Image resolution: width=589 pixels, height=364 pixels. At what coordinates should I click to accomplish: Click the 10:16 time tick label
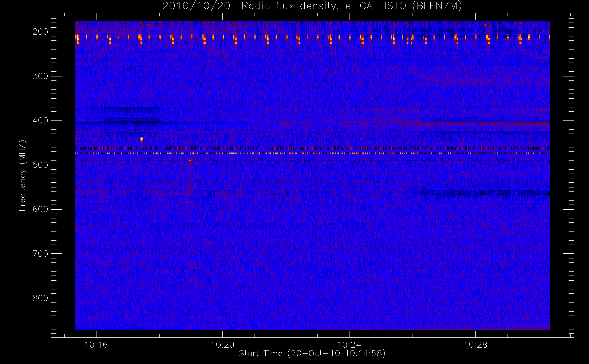tap(96, 345)
